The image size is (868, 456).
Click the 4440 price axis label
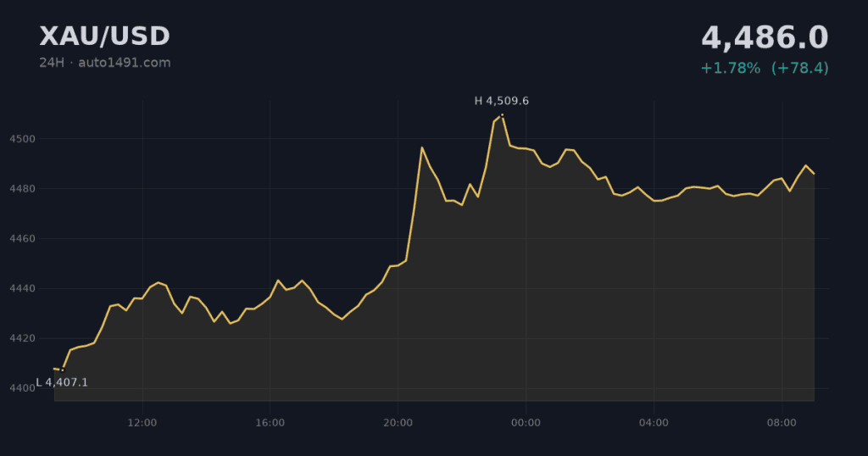[23, 289]
